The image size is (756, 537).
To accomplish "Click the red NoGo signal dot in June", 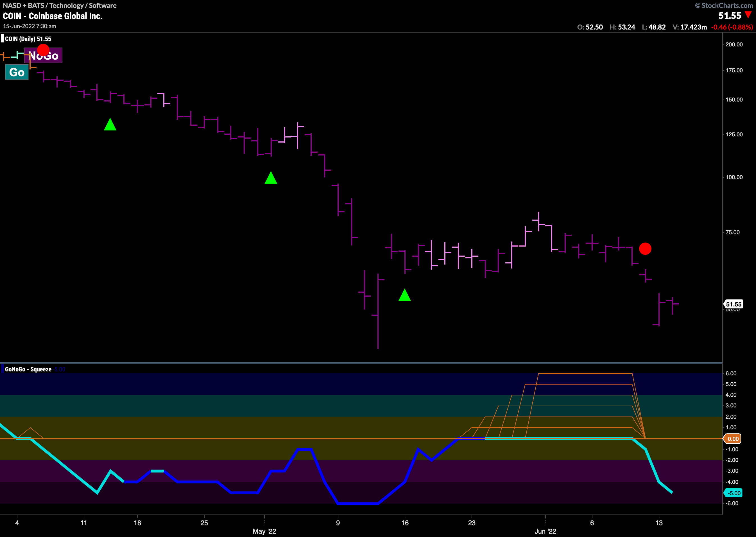I will 645,249.
